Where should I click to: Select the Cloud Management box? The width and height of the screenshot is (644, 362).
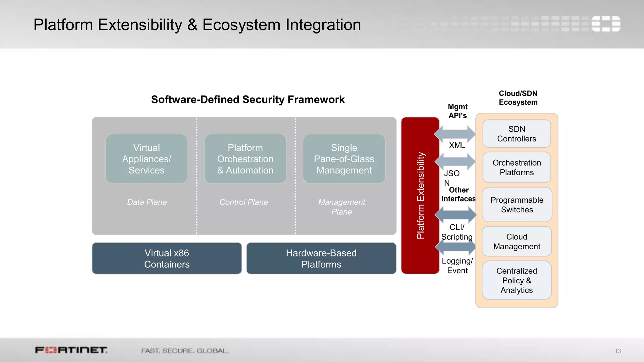pos(516,242)
